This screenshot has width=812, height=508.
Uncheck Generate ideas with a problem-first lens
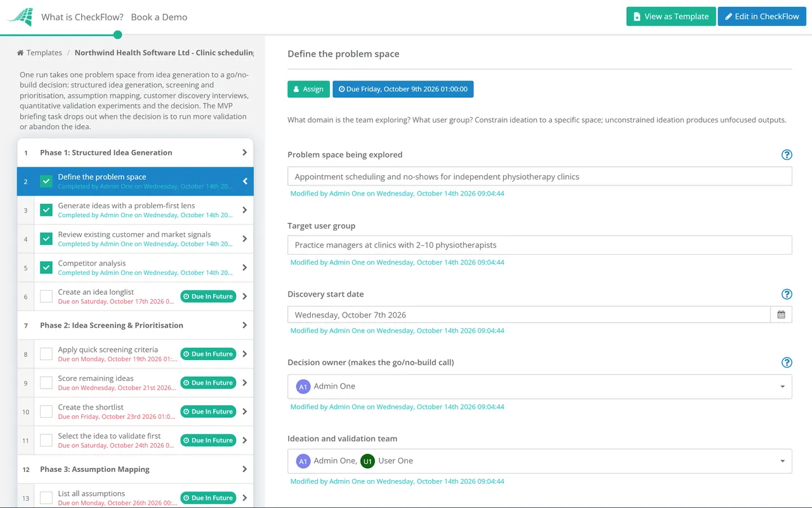pyautogui.click(x=46, y=210)
